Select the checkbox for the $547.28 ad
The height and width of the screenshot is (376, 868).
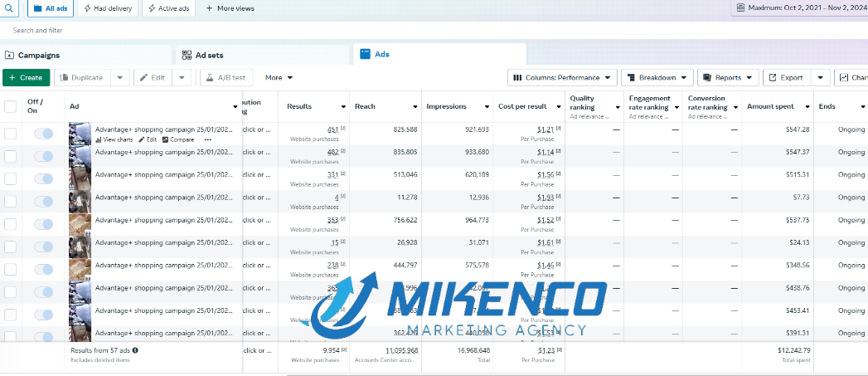point(11,134)
